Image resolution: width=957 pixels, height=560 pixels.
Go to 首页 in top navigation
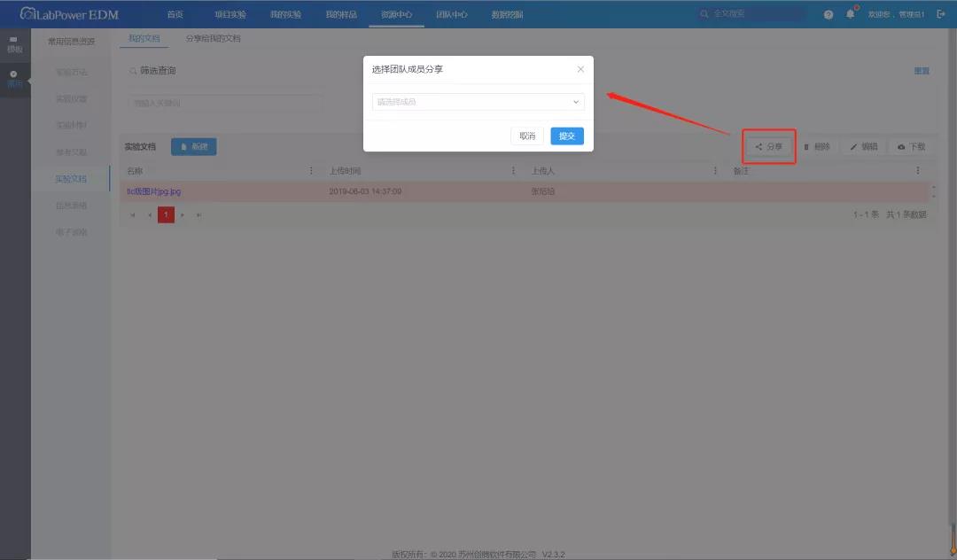tap(175, 15)
